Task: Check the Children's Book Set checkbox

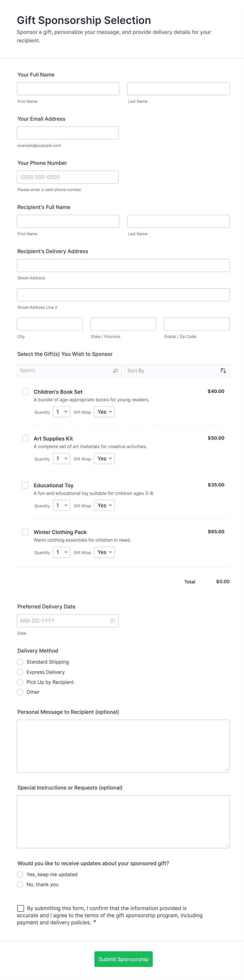Action: tap(25, 392)
